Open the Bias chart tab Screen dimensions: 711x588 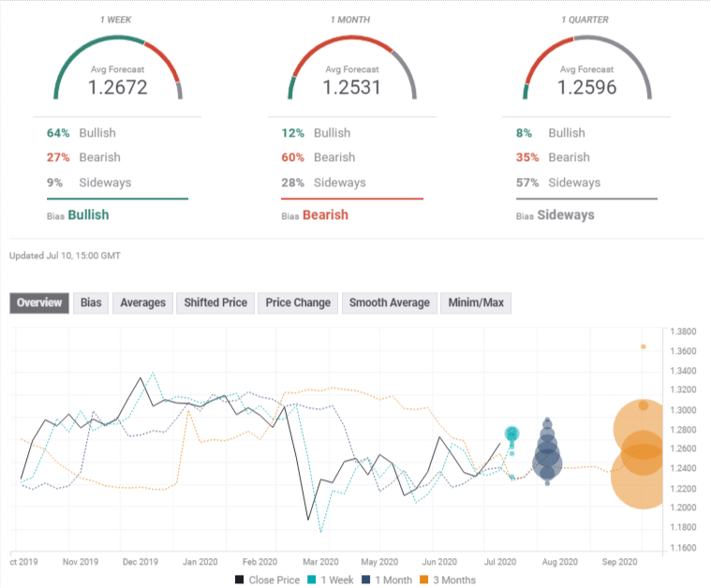91,302
